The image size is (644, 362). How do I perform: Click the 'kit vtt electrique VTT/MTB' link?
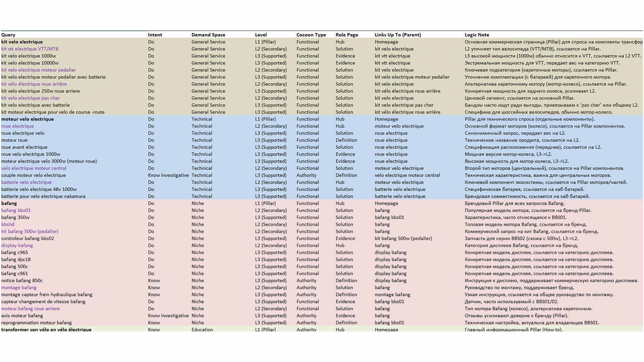30,49
